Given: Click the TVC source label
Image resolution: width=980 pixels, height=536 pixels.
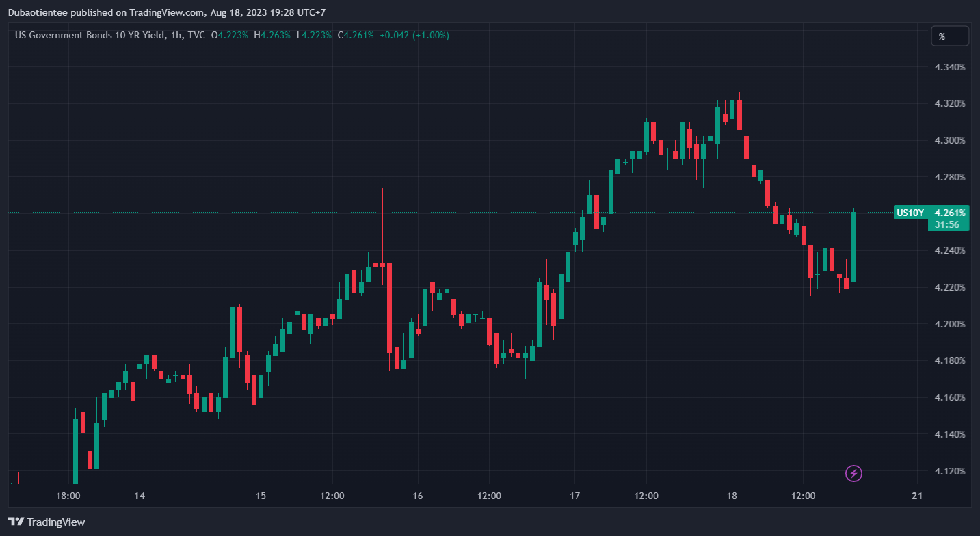Looking at the screenshot, I should [x=196, y=35].
